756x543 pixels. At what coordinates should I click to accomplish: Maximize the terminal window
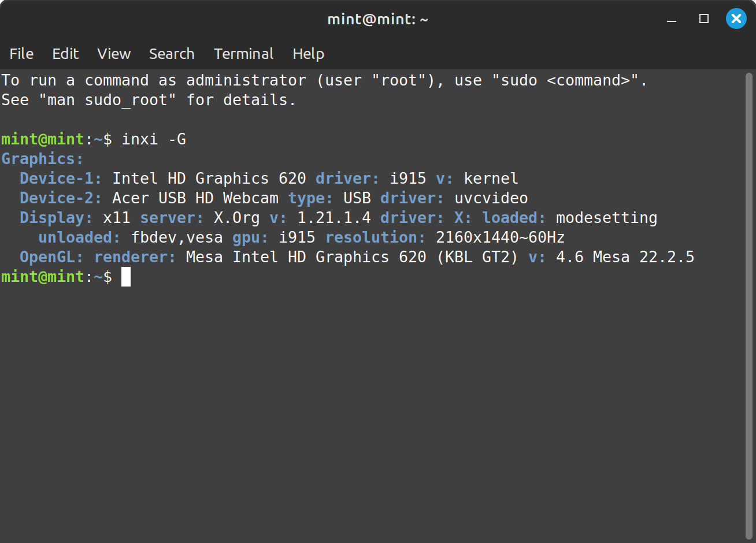[704, 19]
